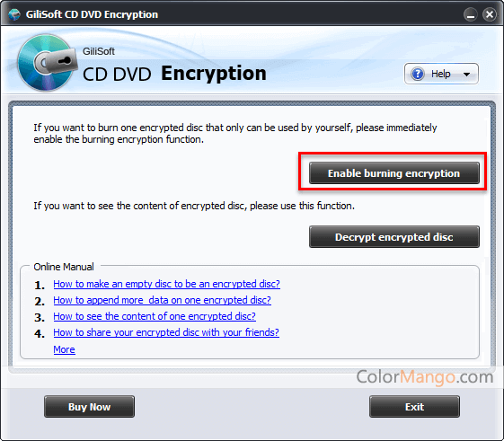Click the CD DVD Encryption heading text
Screen dimensions: 504x441
click(174, 74)
